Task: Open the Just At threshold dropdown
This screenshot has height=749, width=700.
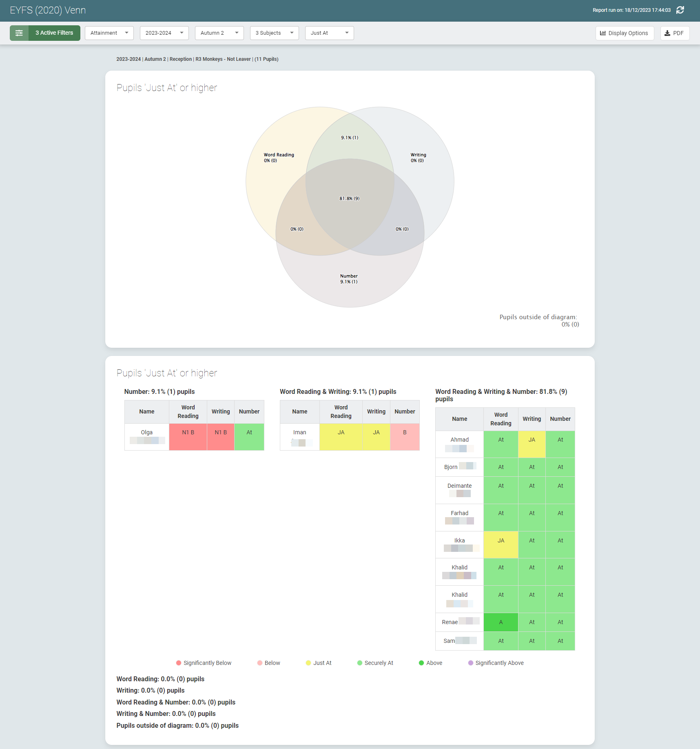Action: coord(329,33)
